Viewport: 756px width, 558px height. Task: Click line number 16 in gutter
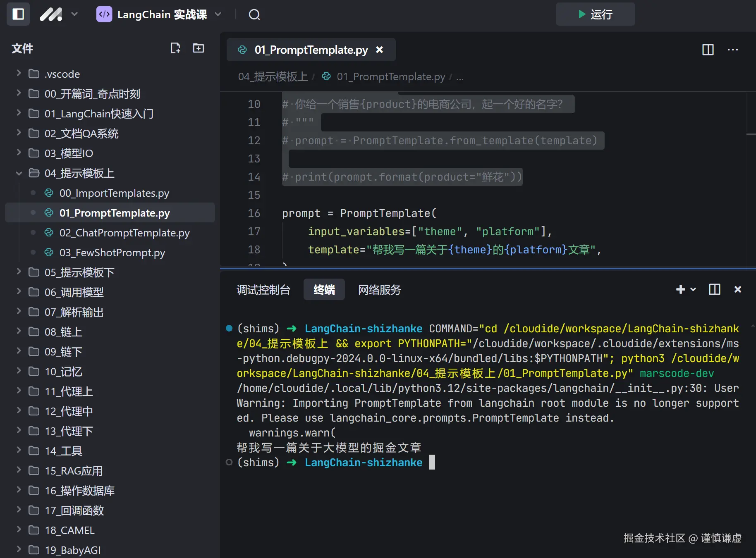[254, 213]
